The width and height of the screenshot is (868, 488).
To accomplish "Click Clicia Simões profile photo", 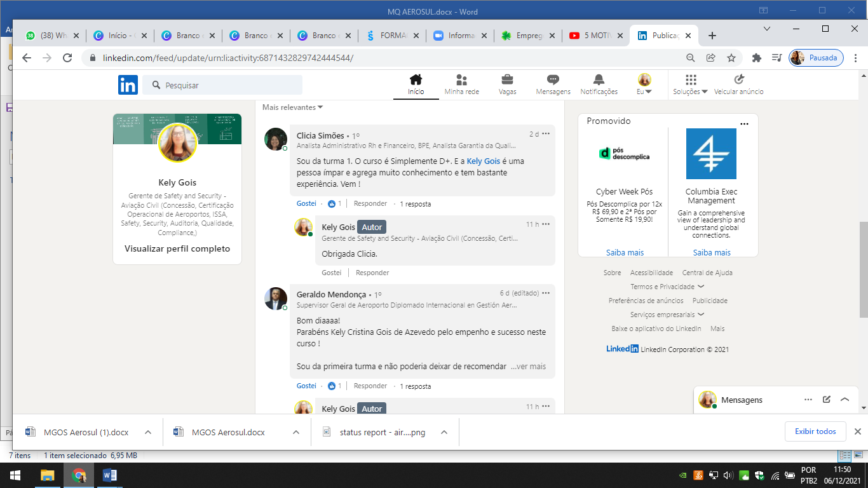I will 276,139.
